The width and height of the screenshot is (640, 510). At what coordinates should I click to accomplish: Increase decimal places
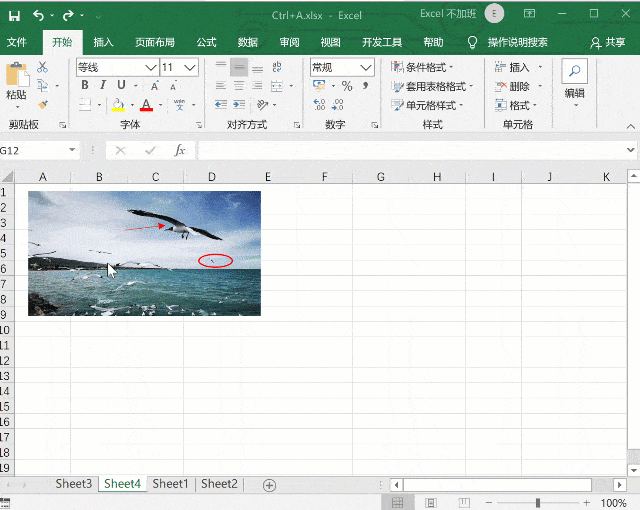(x=319, y=105)
